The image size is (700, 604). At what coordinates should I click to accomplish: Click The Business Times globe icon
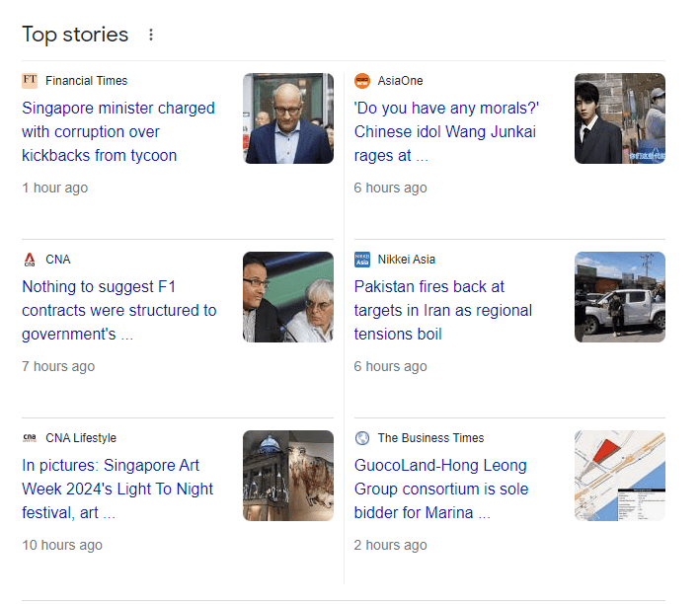[362, 438]
